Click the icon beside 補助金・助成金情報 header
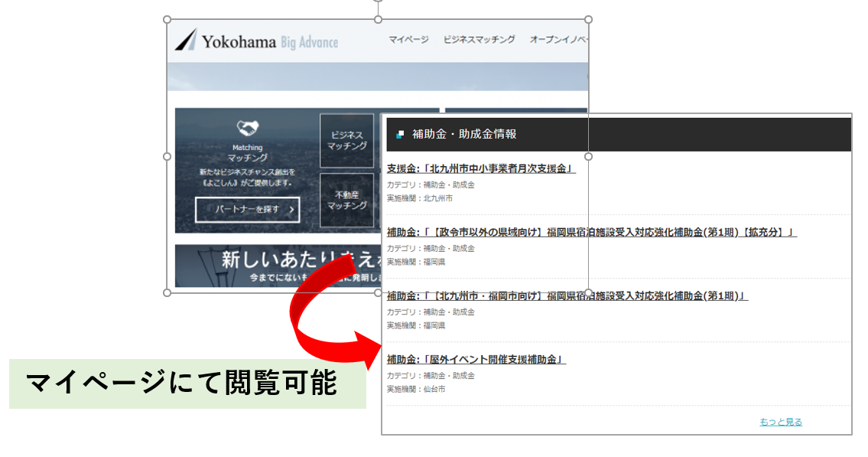868x457 pixels. pos(399,135)
